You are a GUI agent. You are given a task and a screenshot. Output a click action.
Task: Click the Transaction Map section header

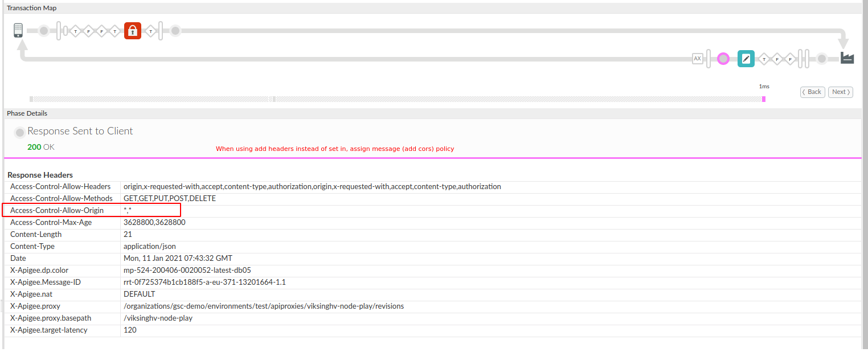pyautogui.click(x=32, y=8)
